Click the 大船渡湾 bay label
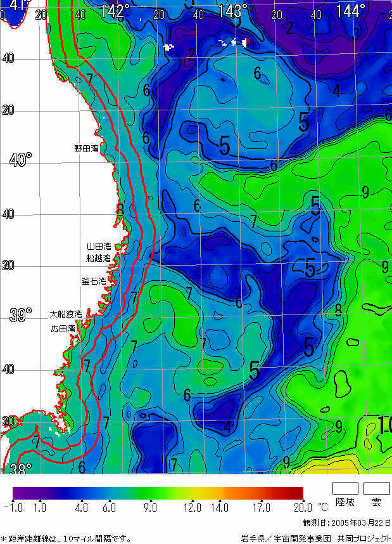Screen dimensions: 392x544 click(66, 314)
